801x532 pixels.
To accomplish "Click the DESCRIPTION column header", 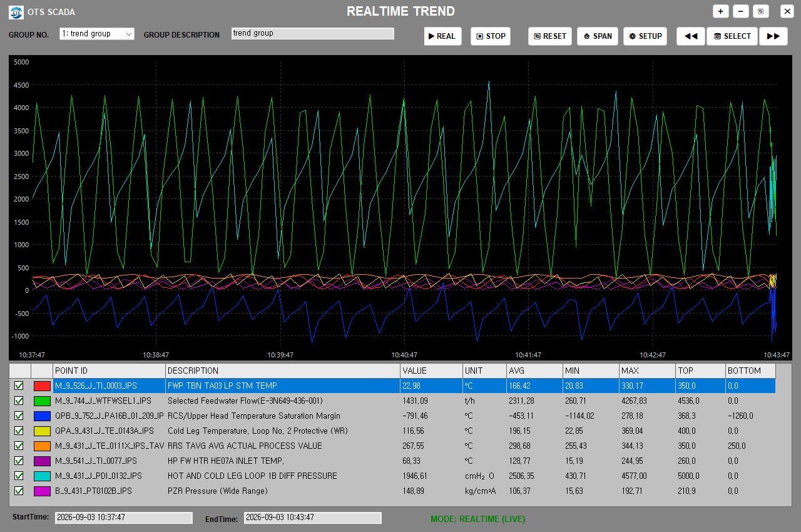I will tap(283, 371).
